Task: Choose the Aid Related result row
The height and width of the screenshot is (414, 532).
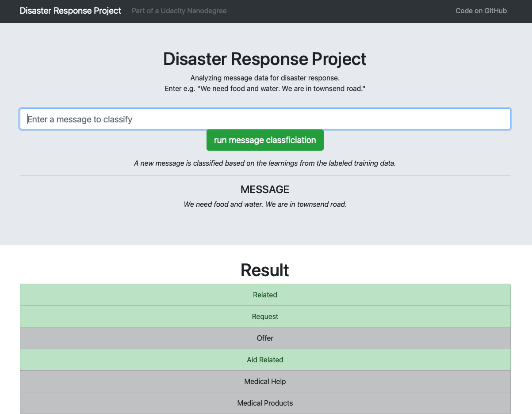Action: pyautogui.click(x=265, y=360)
